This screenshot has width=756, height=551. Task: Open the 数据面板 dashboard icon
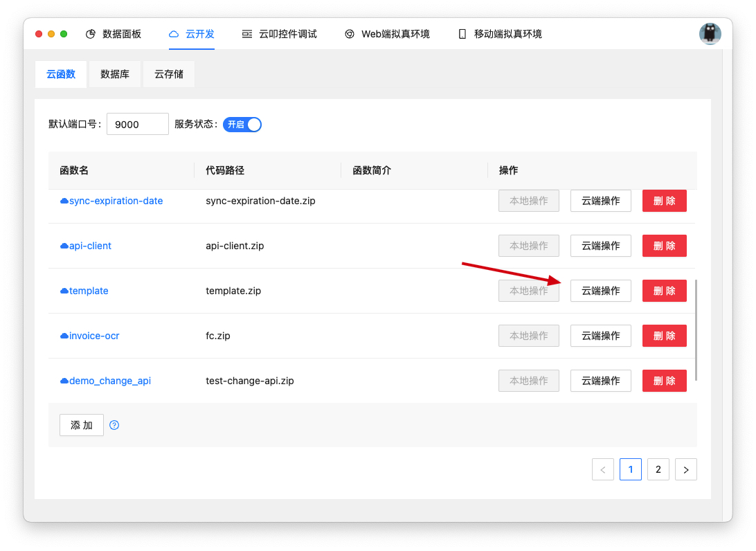(x=89, y=33)
